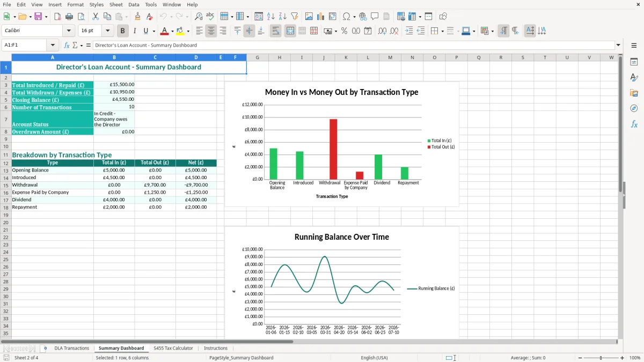
Task: Click zoom out minus button
Action: 580,358
